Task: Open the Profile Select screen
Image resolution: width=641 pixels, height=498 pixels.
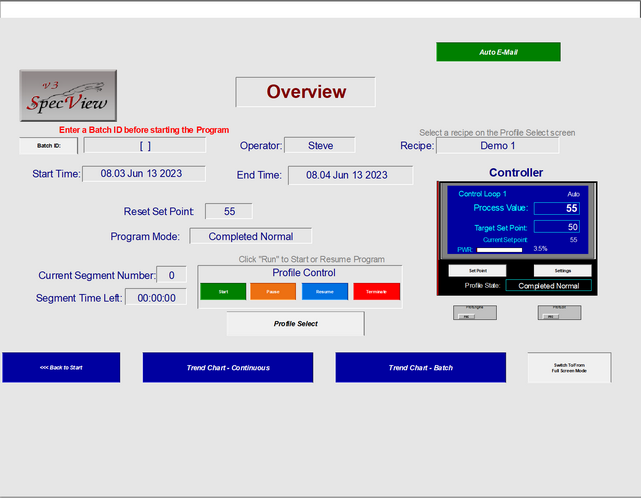Action: pos(295,324)
